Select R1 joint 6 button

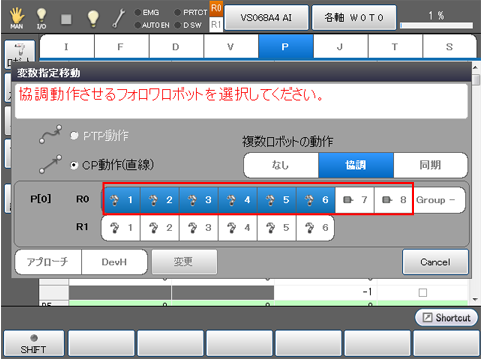click(x=315, y=228)
